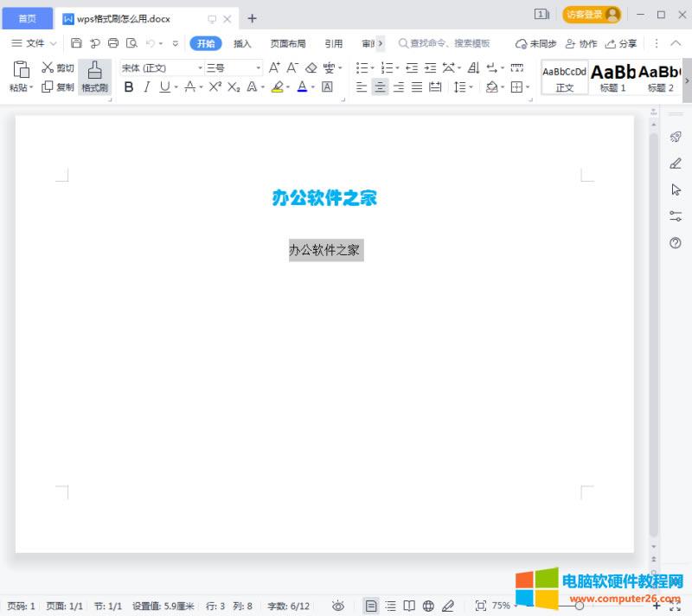
Task: Click the Format Painter (格式刷) tool
Action: [x=94, y=76]
